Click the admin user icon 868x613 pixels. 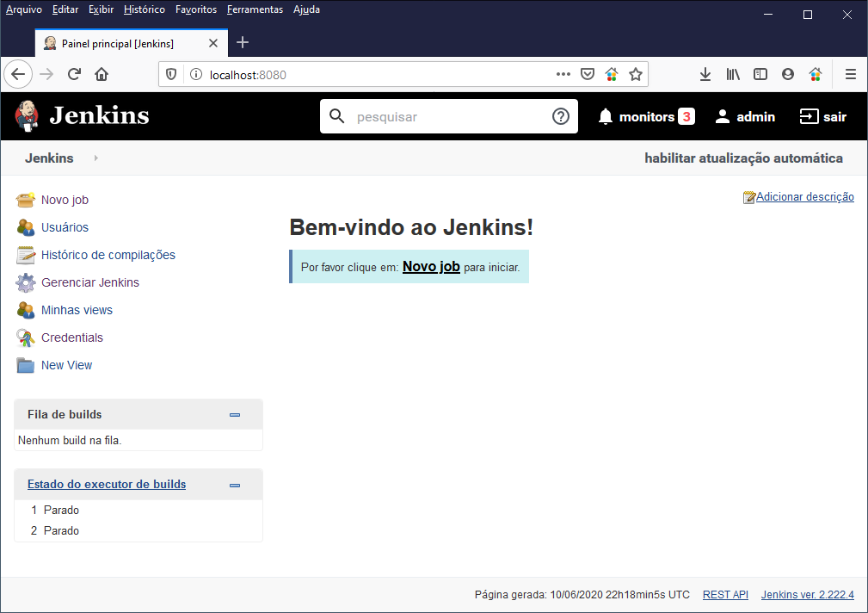[722, 116]
